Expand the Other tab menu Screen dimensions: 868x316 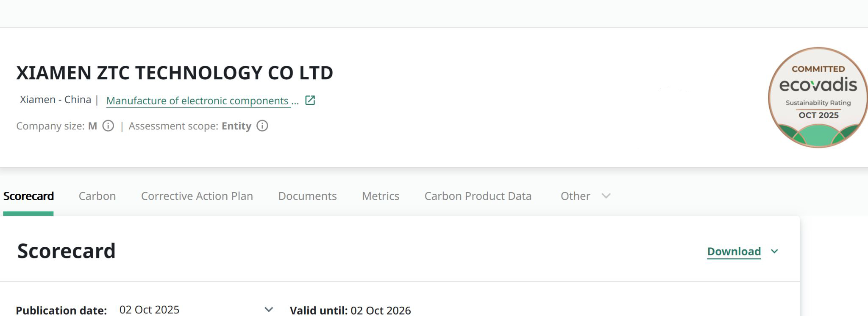pos(585,196)
